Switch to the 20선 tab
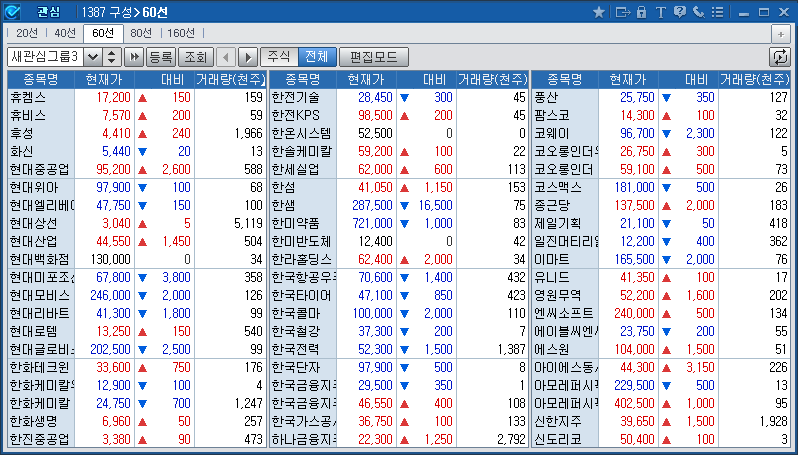 (x=26, y=33)
